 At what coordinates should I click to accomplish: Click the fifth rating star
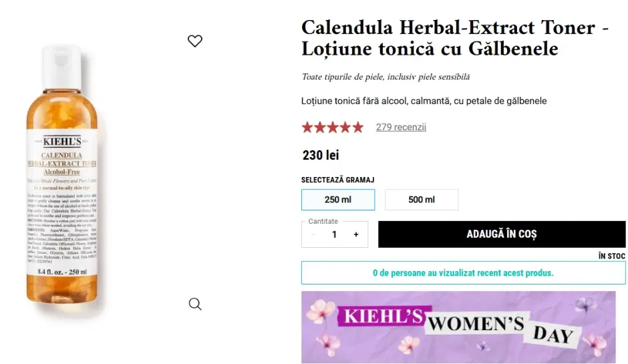[x=357, y=127]
